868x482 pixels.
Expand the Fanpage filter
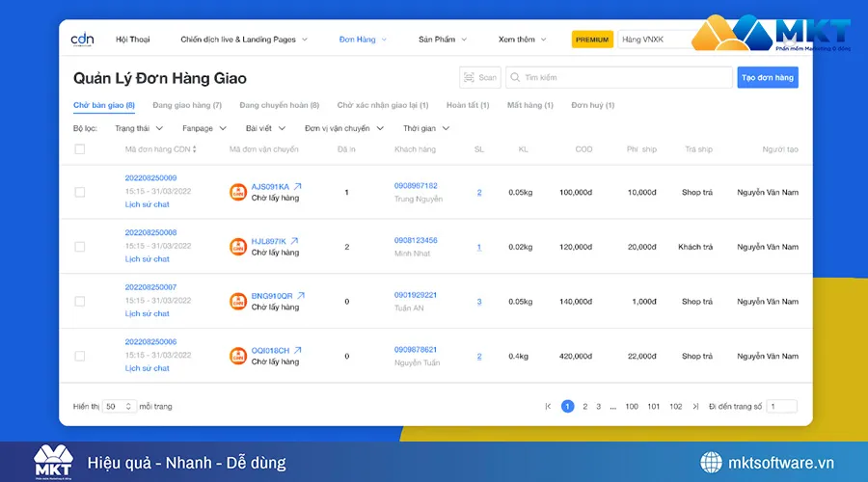[204, 128]
